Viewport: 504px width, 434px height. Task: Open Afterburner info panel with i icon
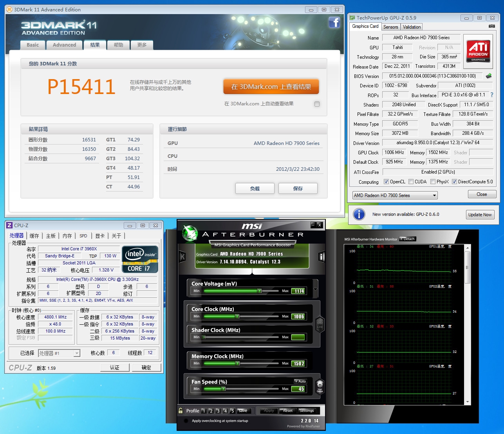click(x=322, y=257)
